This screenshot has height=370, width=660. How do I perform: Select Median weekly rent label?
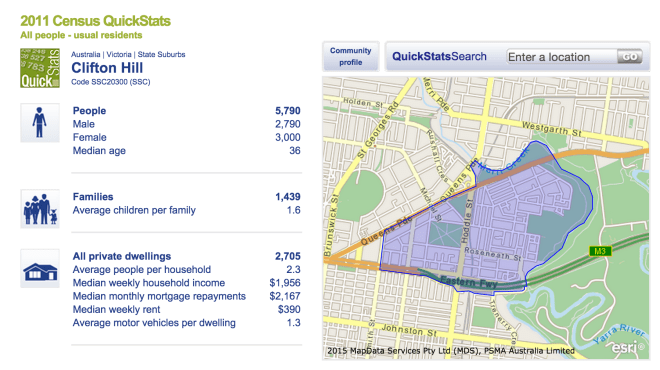click(117, 310)
